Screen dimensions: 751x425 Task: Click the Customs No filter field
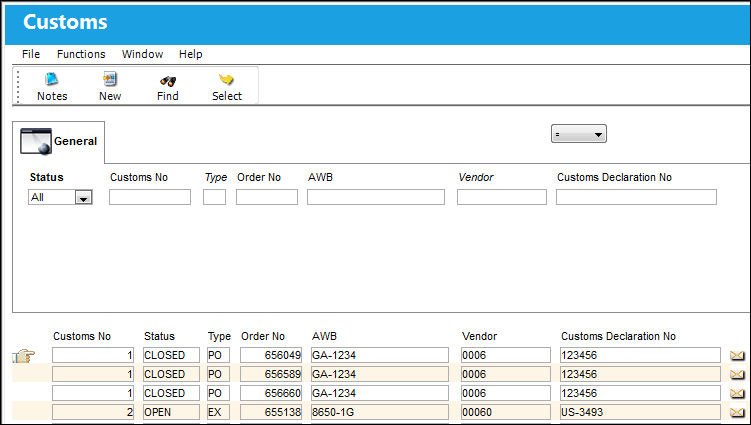[x=150, y=197]
